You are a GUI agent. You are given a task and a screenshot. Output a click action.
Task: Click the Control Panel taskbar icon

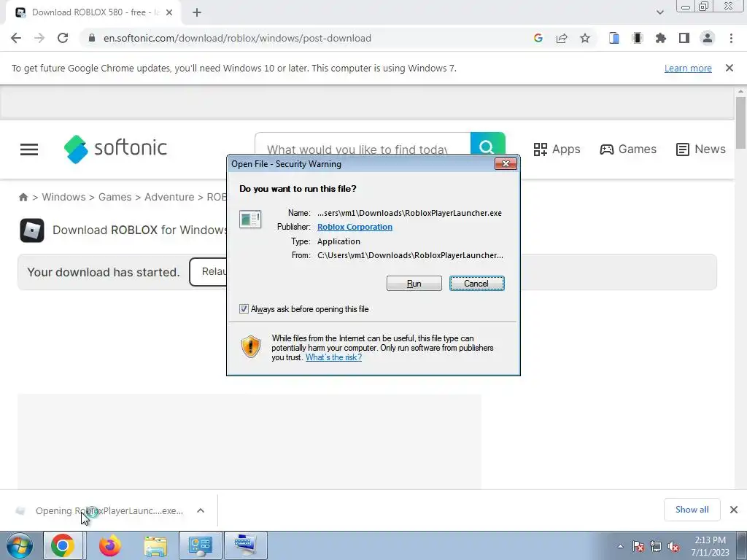[200, 545]
